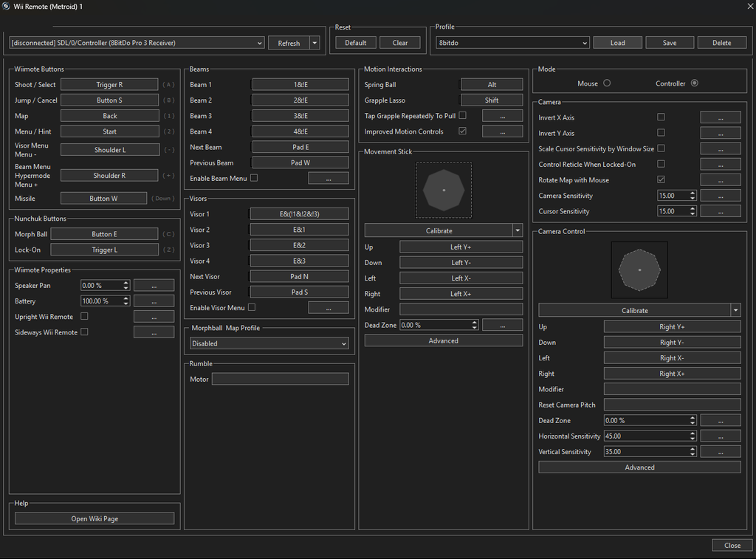The image size is (756, 559).
Task: Open the Movement Stick Calibrate dropdown arrow
Action: [x=518, y=230]
